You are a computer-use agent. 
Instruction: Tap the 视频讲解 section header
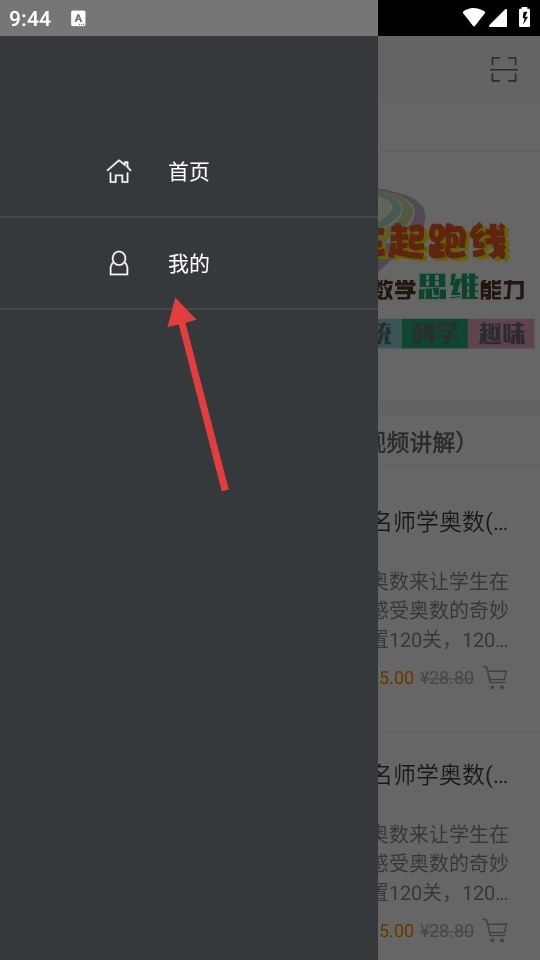click(x=421, y=442)
